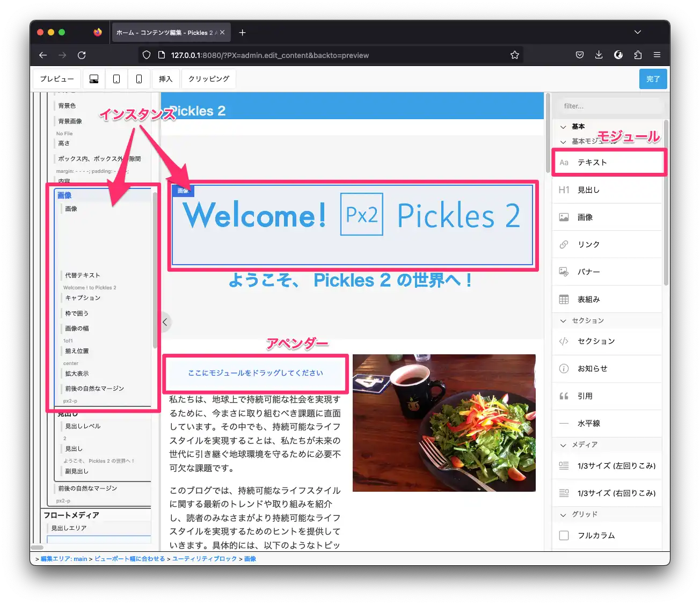The image size is (700, 605).
Task: Open the クリッピング menu
Action: point(209,79)
